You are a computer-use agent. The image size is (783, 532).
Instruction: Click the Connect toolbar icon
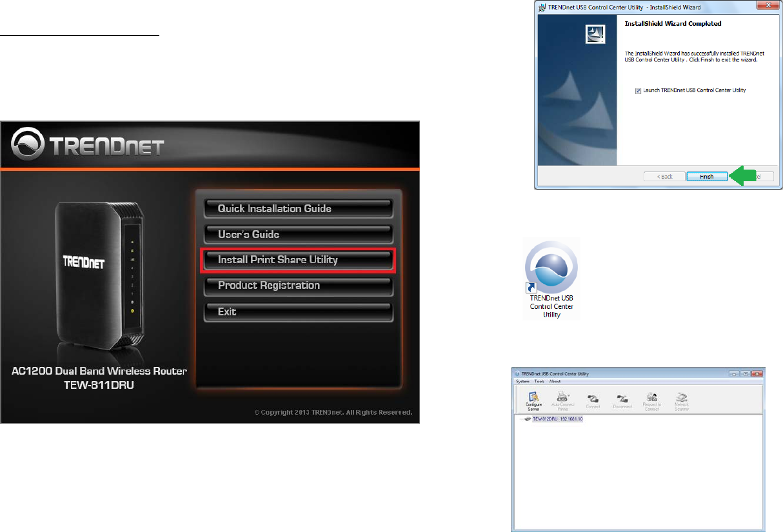coord(593,400)
